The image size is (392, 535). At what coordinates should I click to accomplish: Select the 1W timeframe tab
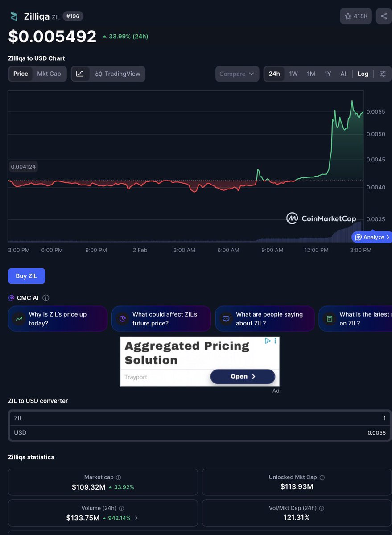click(293, 74)
